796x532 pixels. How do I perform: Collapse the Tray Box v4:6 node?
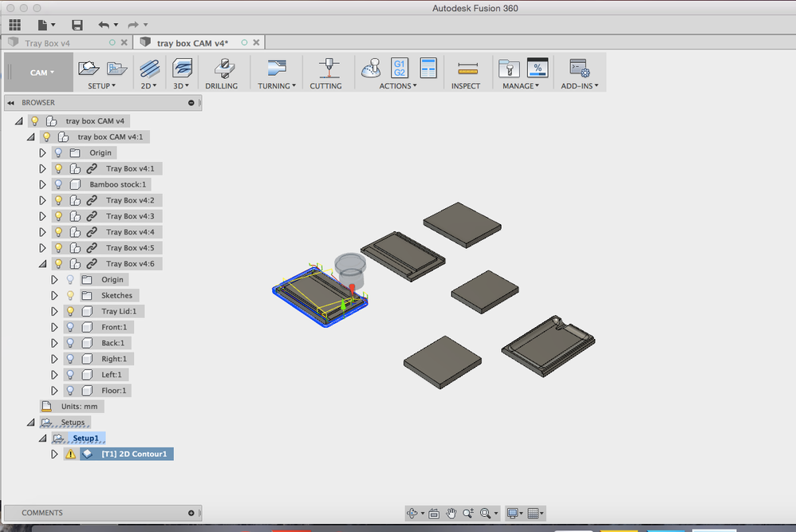coord(42,263)
